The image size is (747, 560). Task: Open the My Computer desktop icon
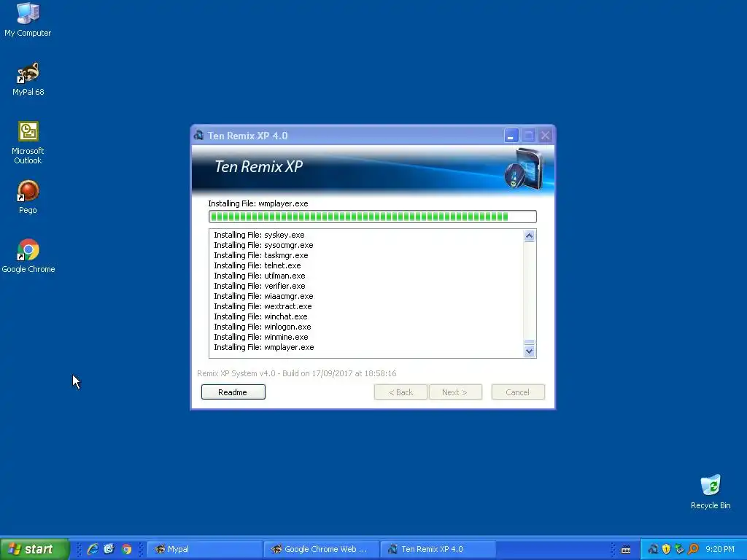pos(28,20)
